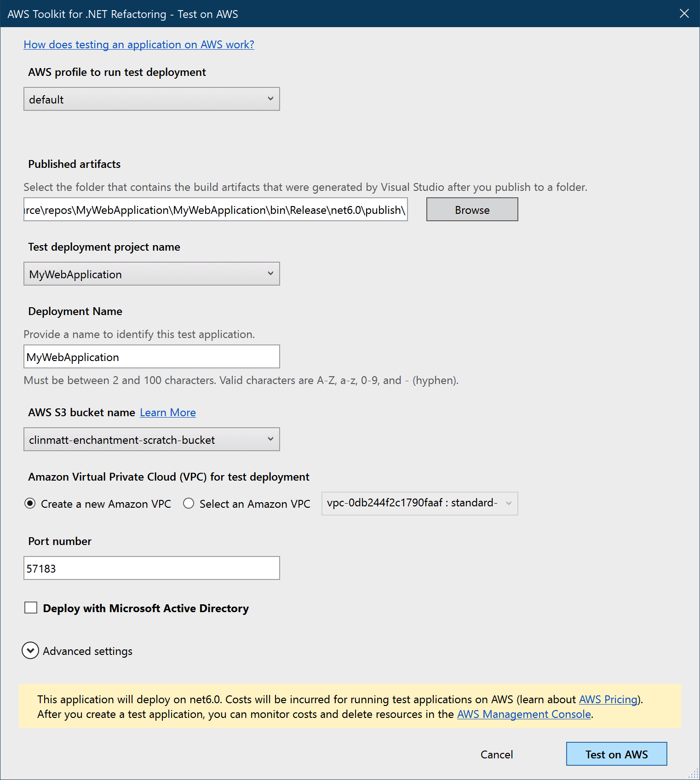Click the Learn More link beside S3 bucket name
Image resolution: width=700 pixels, height=780 pixels.
coord(167,413)
